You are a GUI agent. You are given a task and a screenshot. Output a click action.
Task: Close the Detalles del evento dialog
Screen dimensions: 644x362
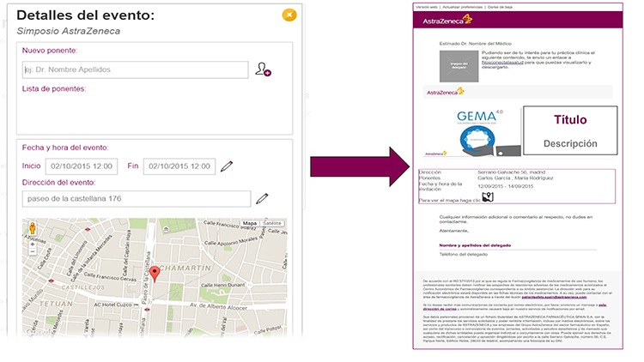[x=289, y=15]
